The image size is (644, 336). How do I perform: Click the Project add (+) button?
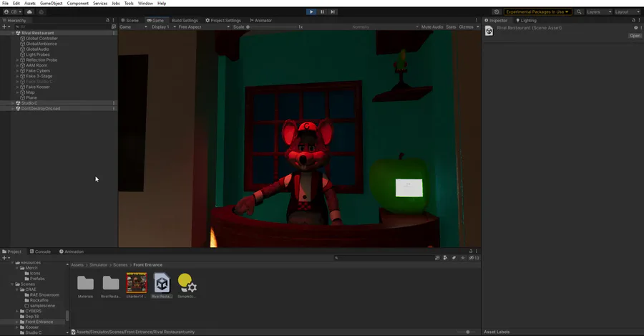point(6,258)
